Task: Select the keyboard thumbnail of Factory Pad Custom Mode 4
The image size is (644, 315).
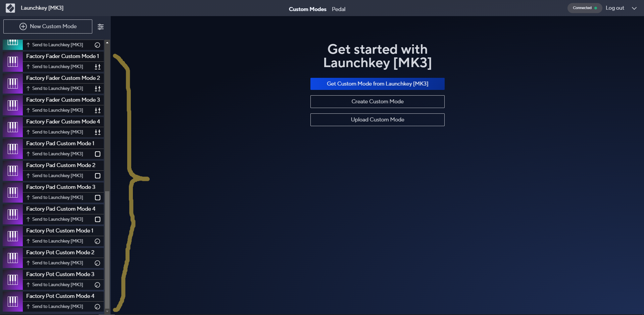Action: point(13,214)
